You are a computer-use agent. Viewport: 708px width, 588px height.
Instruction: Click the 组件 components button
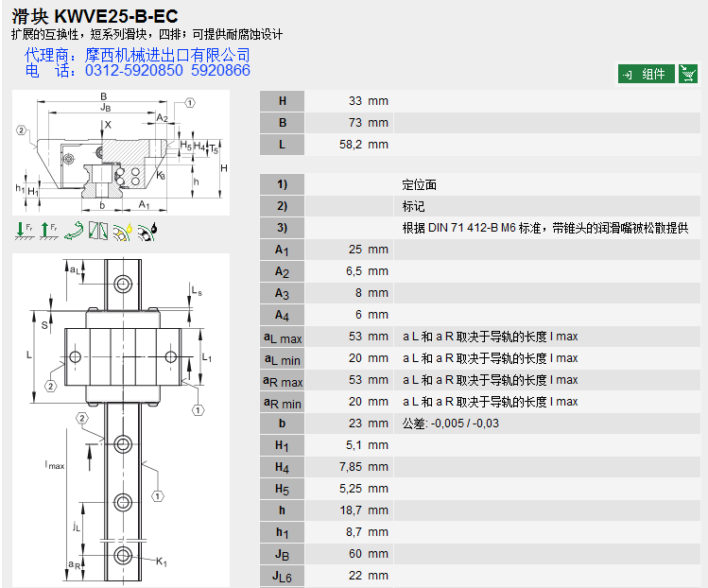646,74
